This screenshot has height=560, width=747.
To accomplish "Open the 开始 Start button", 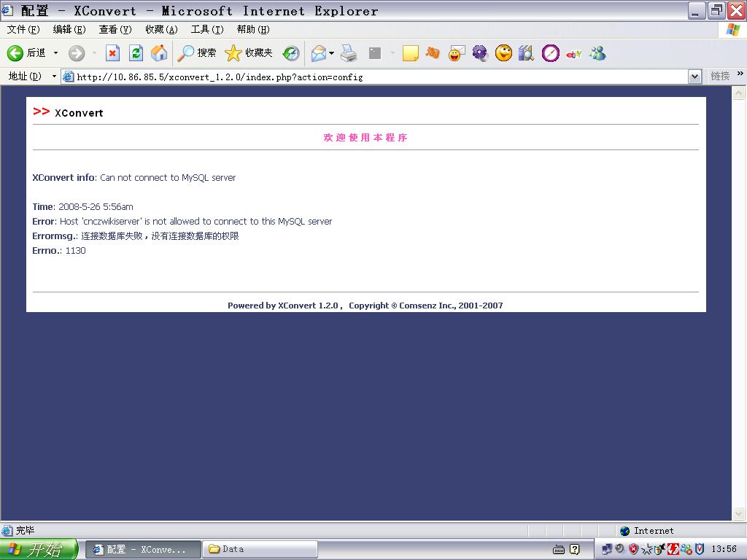I will (39, 550).
